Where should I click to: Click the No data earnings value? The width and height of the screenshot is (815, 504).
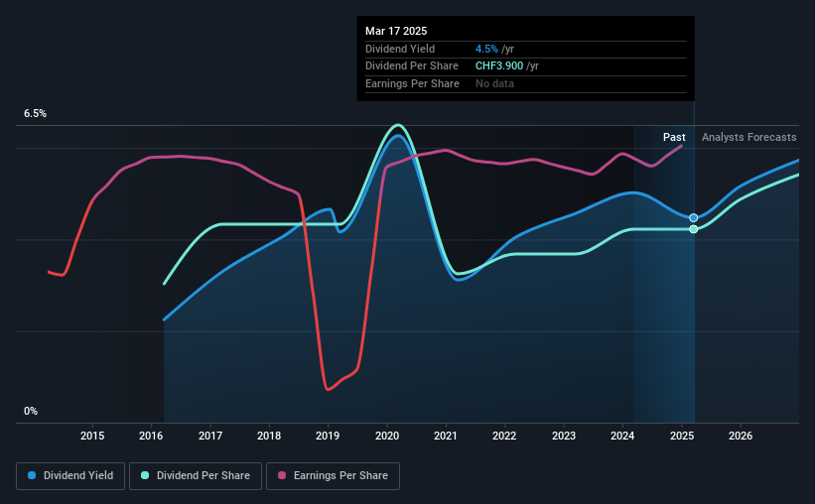494,83
